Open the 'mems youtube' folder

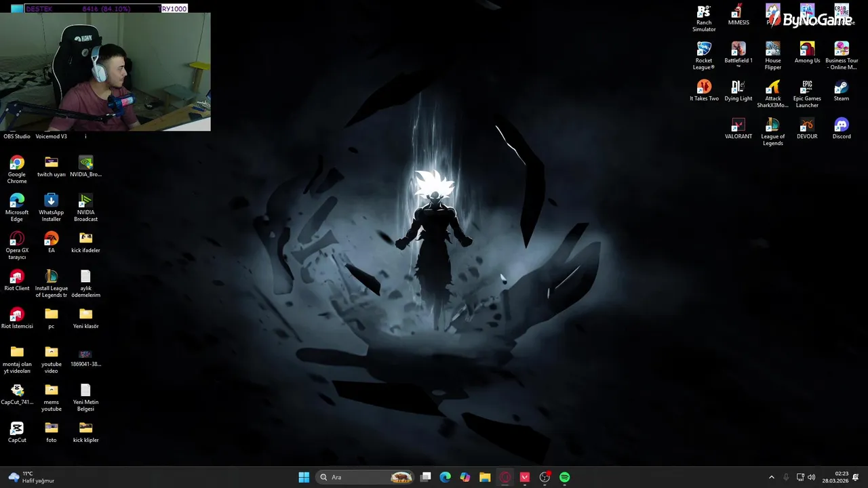tap(52, 396)
